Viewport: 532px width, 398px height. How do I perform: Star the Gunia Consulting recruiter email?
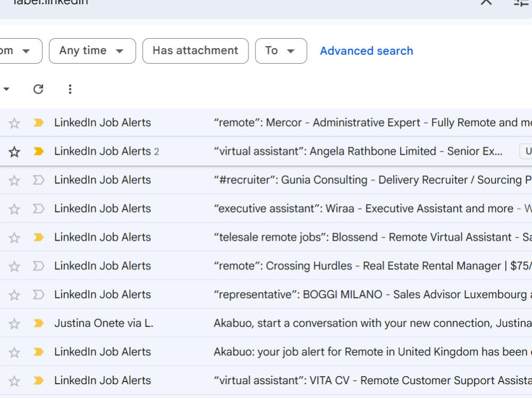(14, 180)
